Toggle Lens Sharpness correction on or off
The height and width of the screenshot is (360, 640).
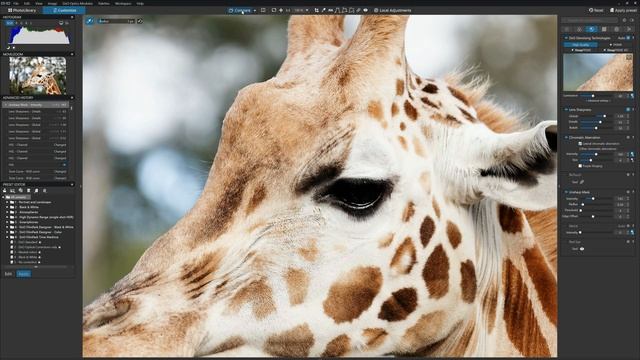tap(628, 109)
